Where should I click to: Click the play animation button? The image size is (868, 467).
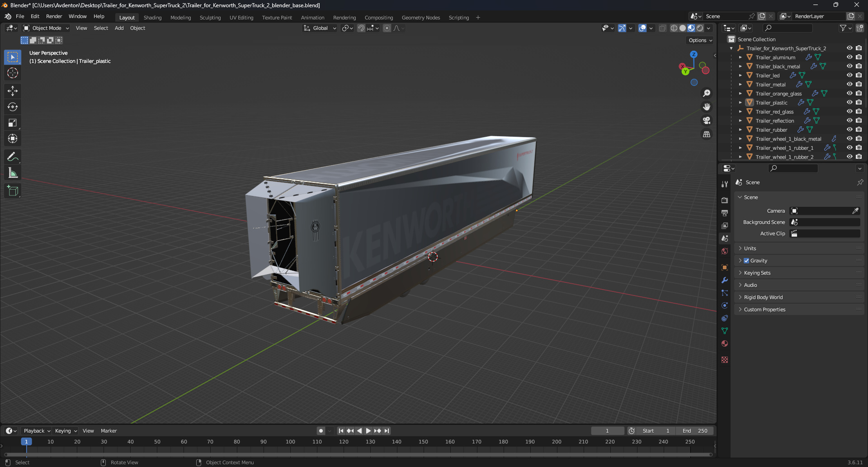pos(368,431)
